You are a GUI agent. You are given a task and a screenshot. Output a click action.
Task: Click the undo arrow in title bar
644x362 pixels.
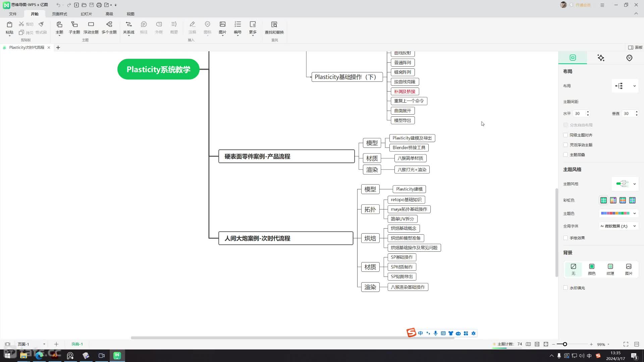[58, 5]
